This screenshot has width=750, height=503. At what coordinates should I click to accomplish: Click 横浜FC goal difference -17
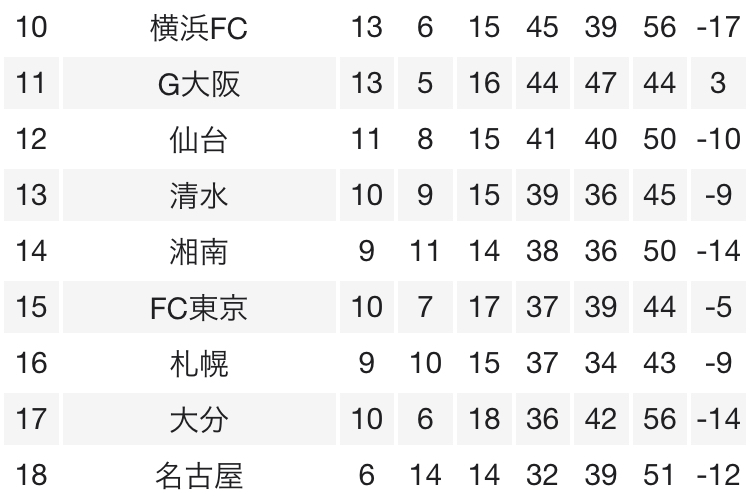(x=718, y=27)
